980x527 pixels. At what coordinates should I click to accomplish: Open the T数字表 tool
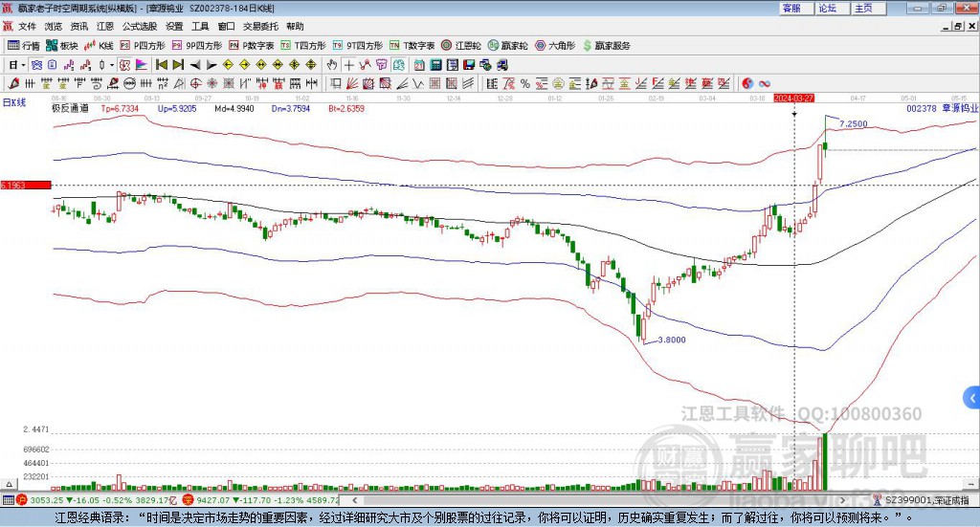412,46
